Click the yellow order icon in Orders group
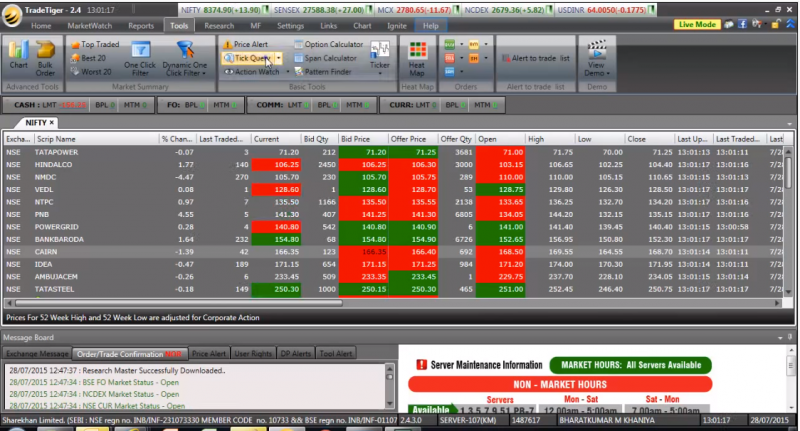The height and width of the screenshot is (431, 800). click(474, 44)
